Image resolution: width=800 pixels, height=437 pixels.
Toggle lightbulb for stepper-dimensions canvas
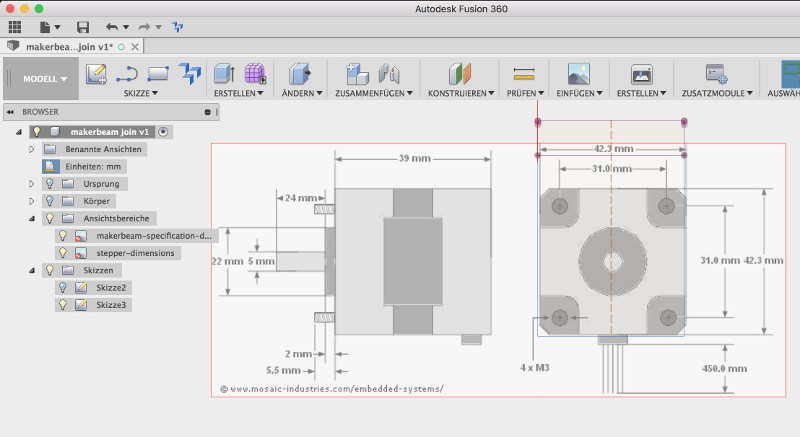pos(63,254)
